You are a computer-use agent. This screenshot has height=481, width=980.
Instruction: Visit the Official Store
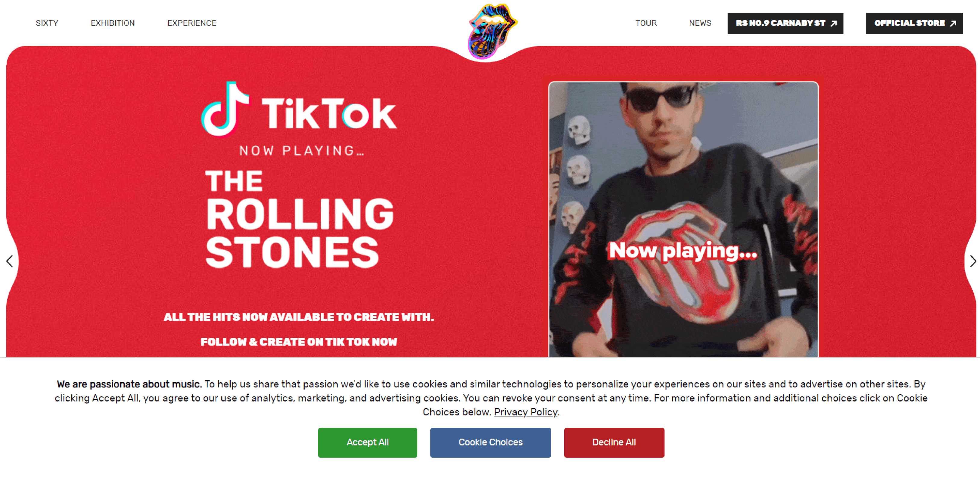(914, 23)
